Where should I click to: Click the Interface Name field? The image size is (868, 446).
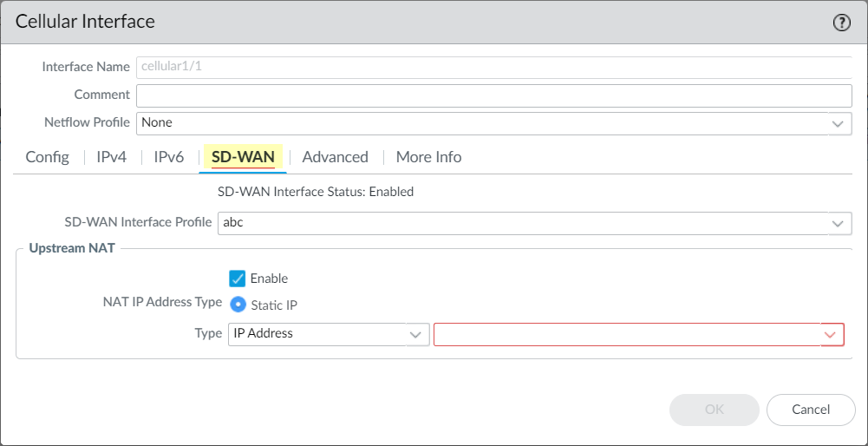coord(494,67)
